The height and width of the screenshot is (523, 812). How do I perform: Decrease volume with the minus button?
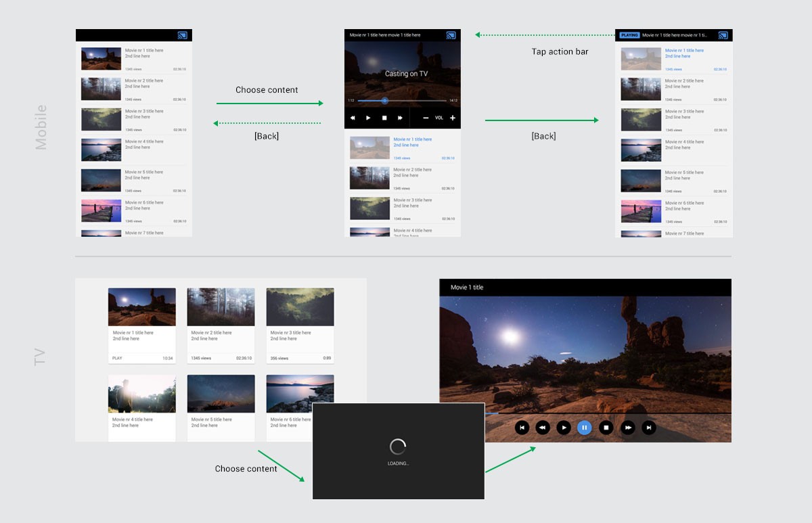426,118
